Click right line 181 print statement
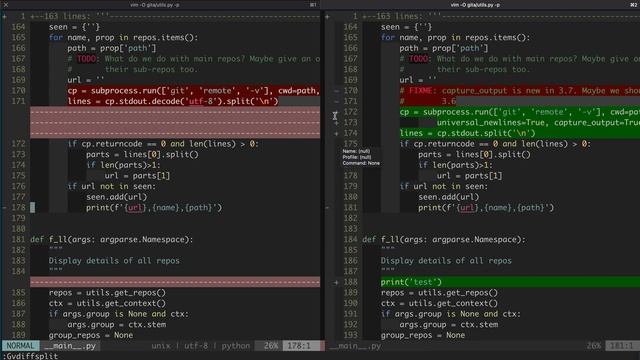640x360 pixels. coord(486,207)
